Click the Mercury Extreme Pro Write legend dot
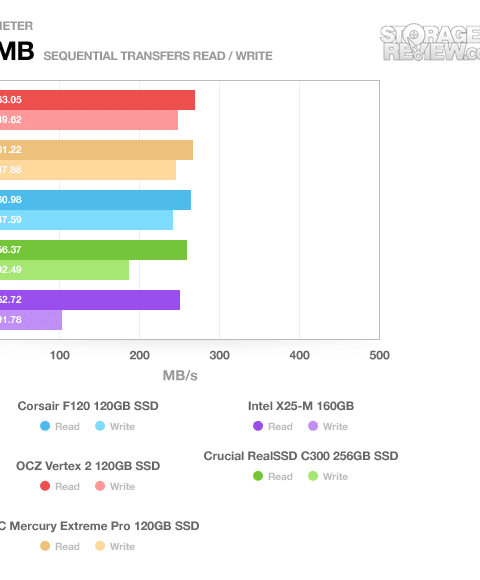Viewport: 480px width, 580px height. pos(100,546)
